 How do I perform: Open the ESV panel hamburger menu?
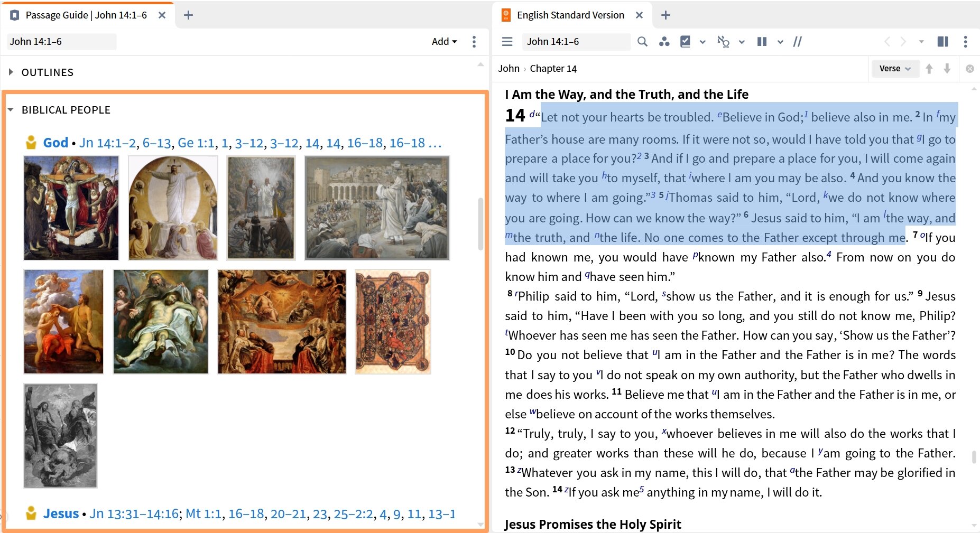pos(507,42)
